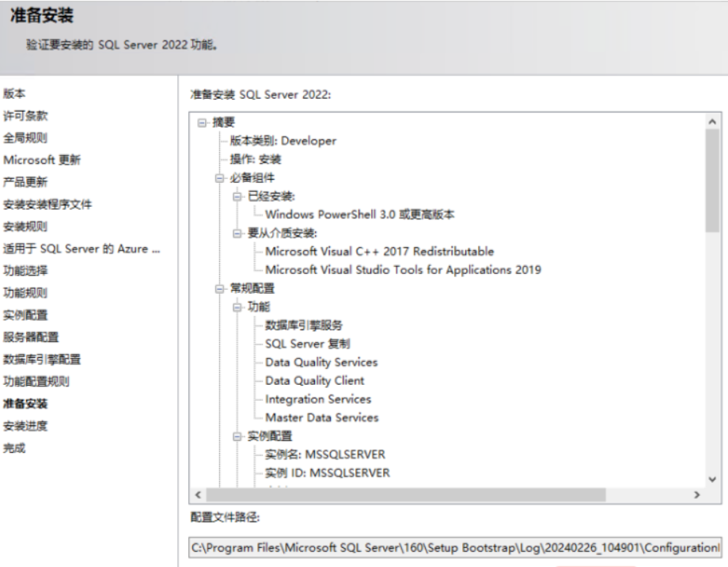Click 验证要安装的 SQL Server 2022 功能 subtitle
Screen dimensions: 728x567
click(x=122, y=44)
